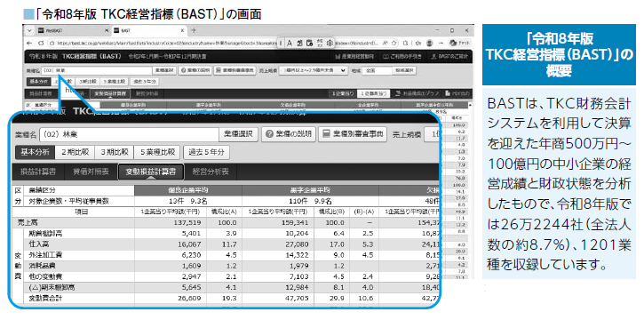Click the gear icon in floating toolbar
Screen dimensions: 644x320
[329, 43]
